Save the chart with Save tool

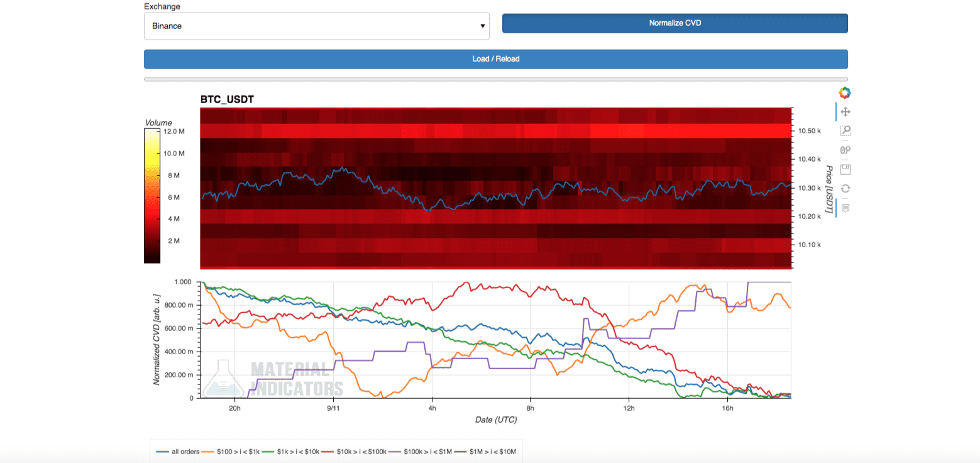point(845,169)
